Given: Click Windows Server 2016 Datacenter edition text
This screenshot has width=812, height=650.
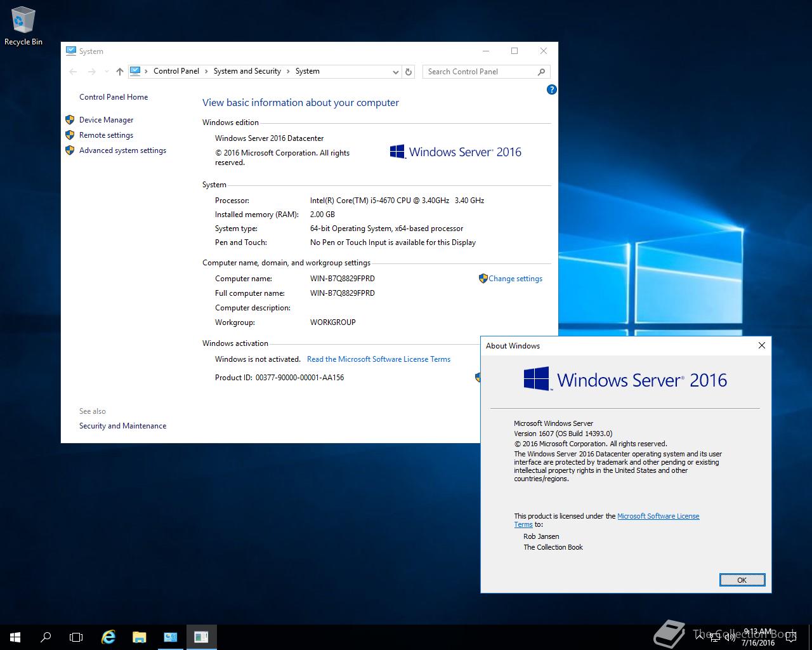Looking at the screenshot, I should (269, 138).
